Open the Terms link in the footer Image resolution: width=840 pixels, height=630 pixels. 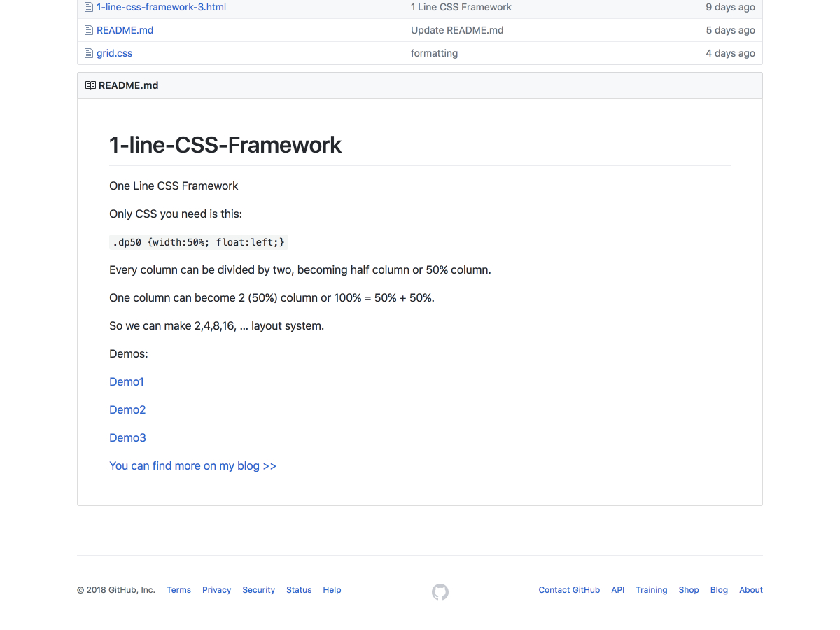click(178, 590)
